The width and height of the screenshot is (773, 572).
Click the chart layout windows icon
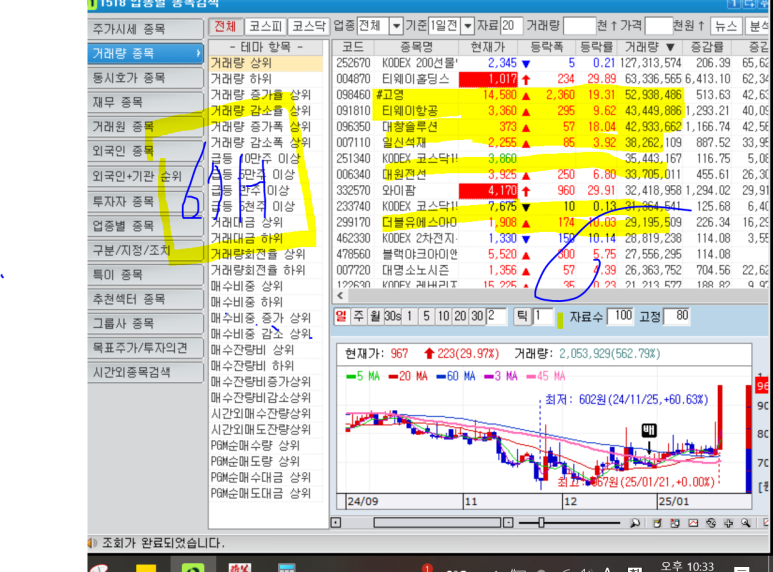pyautogui.click(x=675, y=523)
